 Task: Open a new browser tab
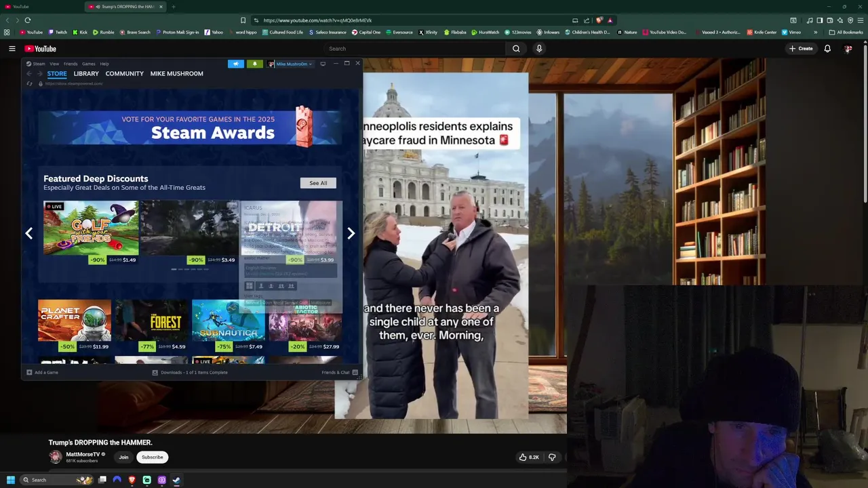(x=174, y=7)
